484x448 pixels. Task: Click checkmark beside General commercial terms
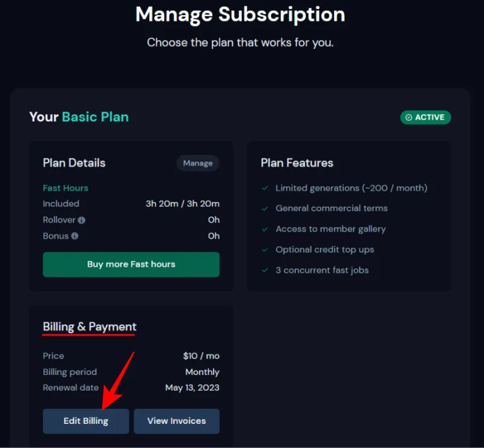(x=265, y=208)
